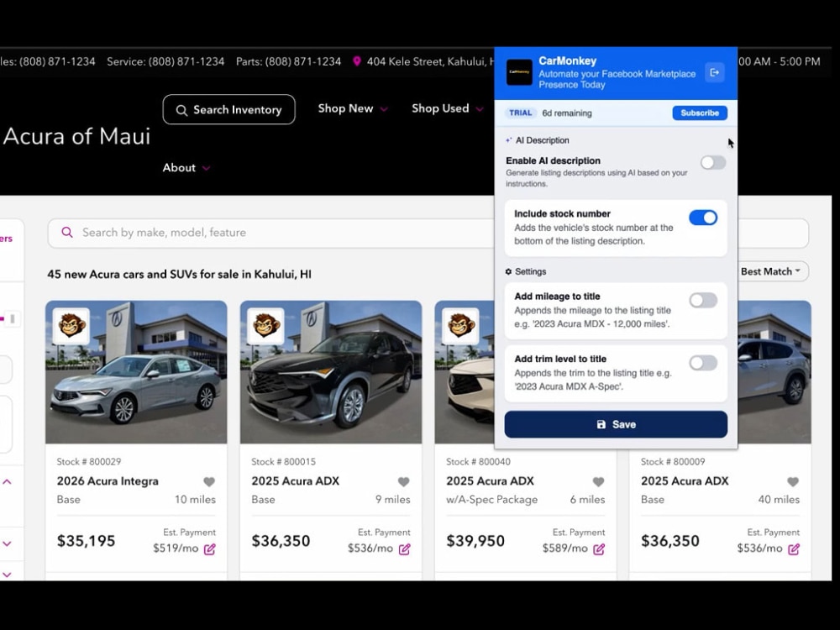Click the Acura of Maui site title

click(x=76, y=136)
